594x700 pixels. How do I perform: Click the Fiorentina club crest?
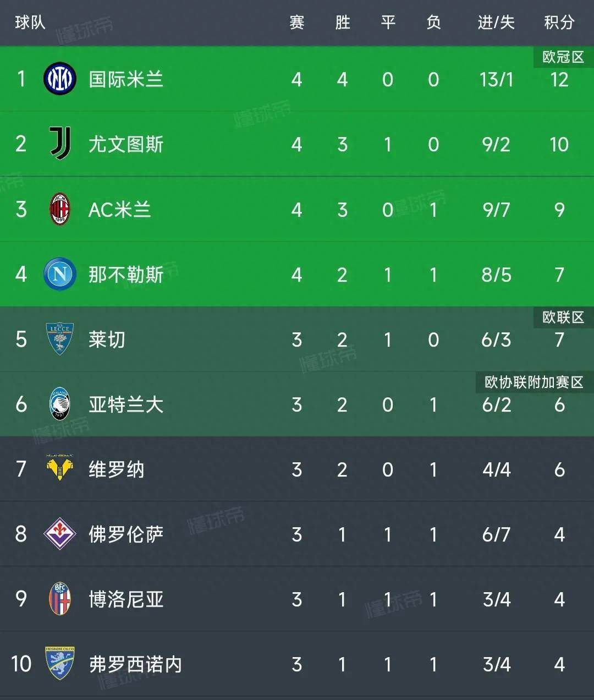[x=59, y=534]
